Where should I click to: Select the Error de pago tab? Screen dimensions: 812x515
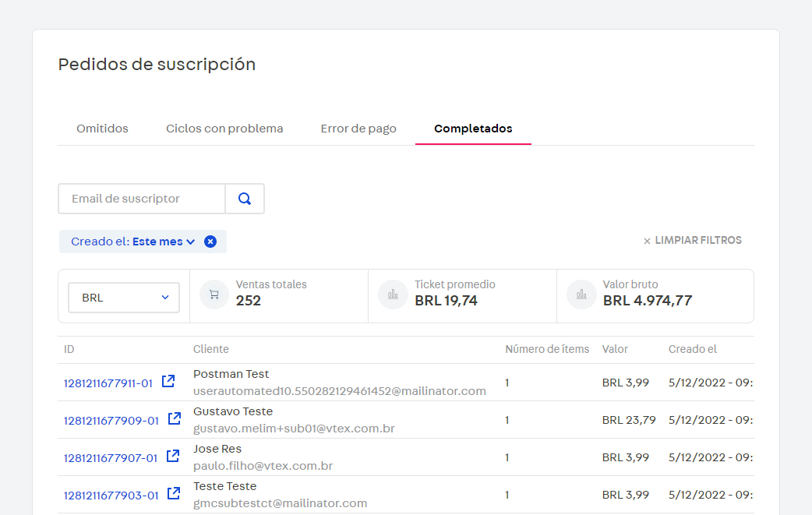(x=358, y=129)
